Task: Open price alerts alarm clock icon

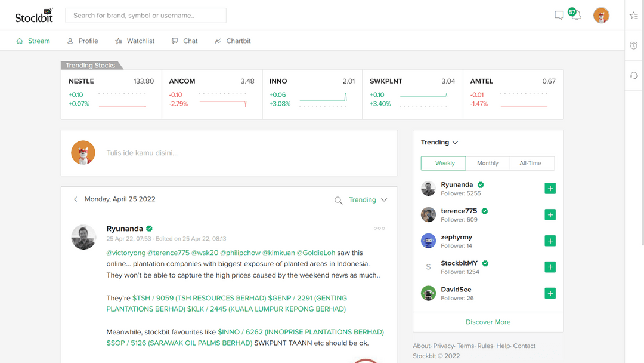Action: (x=633, y=45)
